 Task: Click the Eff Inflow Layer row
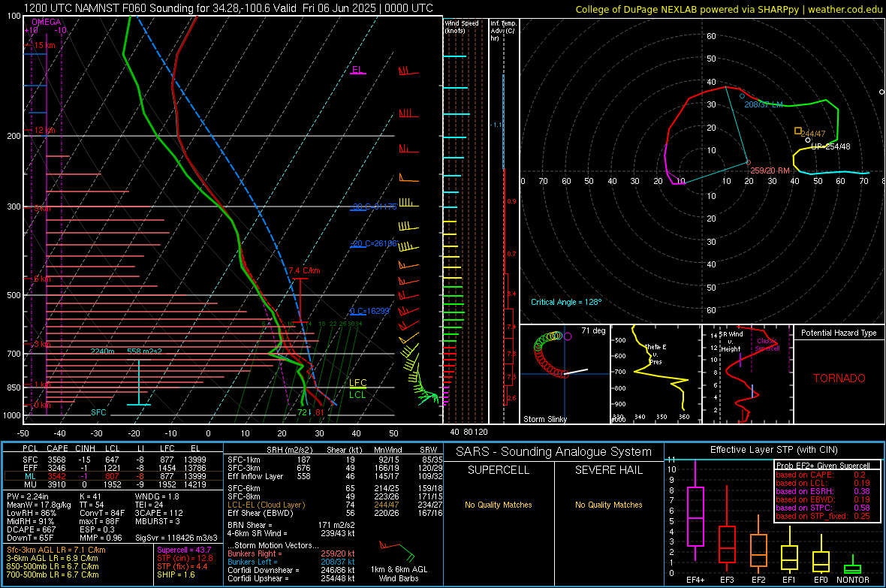point(335,476)
